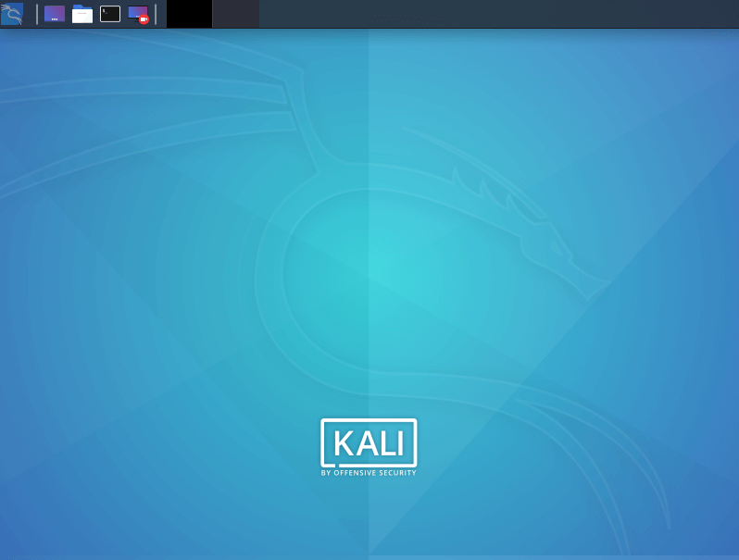Launch the file manager folder icon
This screenshot has height=560, width=739.
82,14
